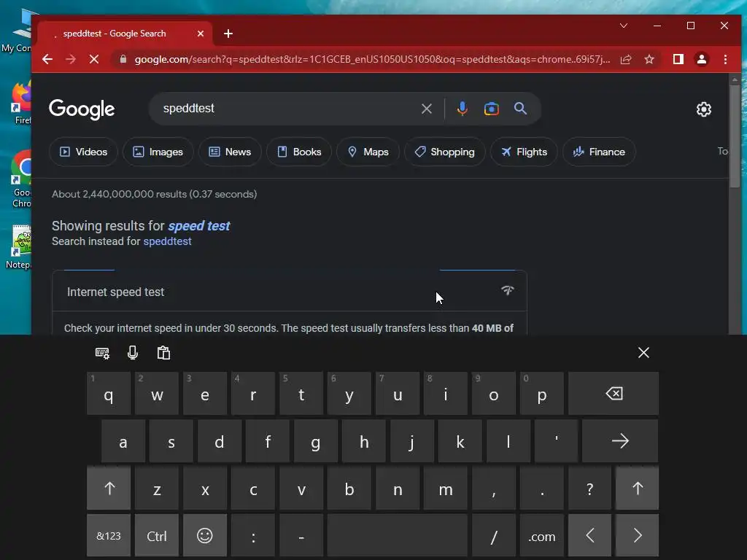Viewport: 747px width, 560px height.
Task: Tap the colon key
Action: [x=253, y=536]
